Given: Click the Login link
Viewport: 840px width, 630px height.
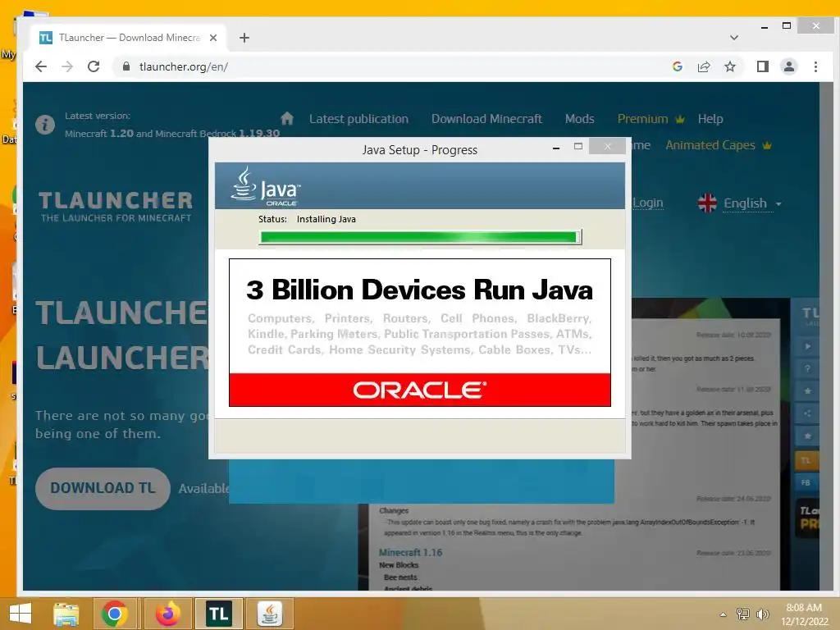Looking at the screenshot, I should pos(648,203).
